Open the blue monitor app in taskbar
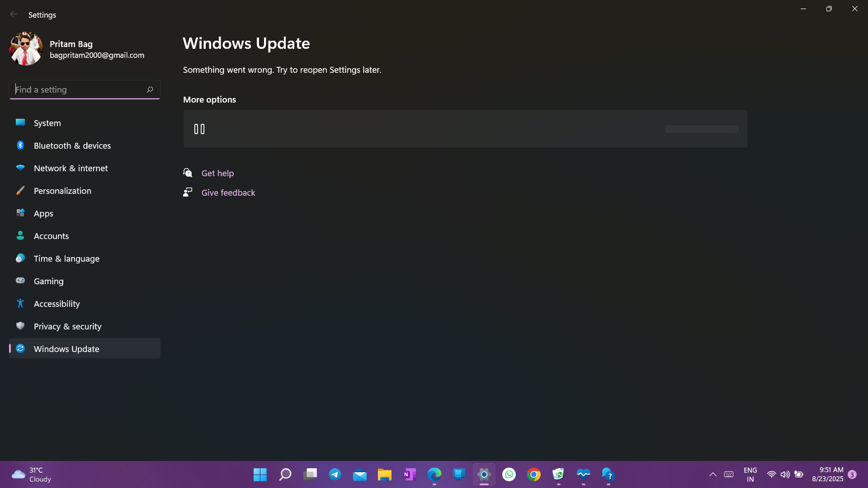Screen dimensions: 868x488 tap(459, 474)
